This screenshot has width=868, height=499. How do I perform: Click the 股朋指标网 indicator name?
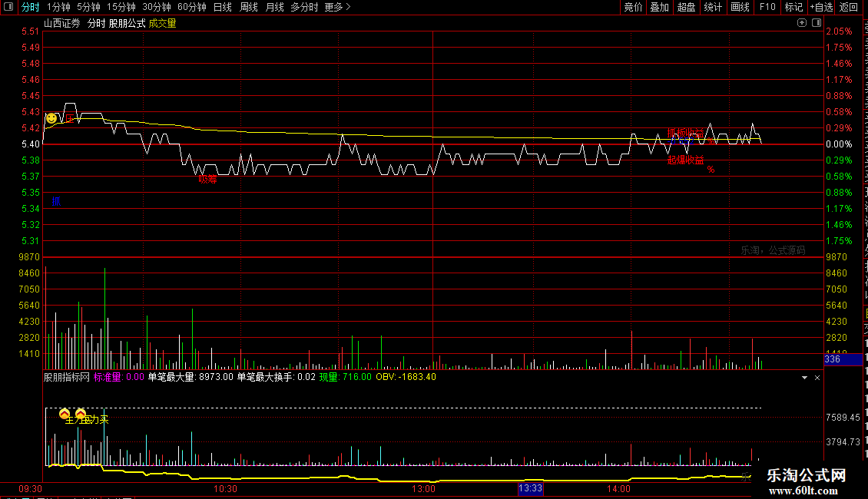pos(66,377)
